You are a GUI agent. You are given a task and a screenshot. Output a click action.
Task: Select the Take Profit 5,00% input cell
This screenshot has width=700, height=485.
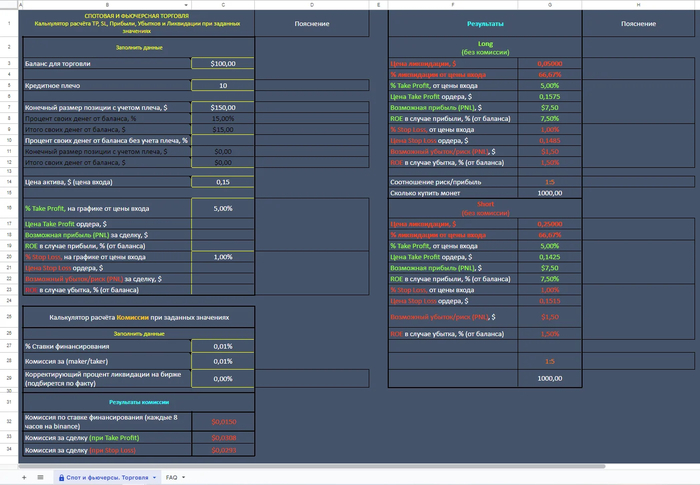click(223, 209)
